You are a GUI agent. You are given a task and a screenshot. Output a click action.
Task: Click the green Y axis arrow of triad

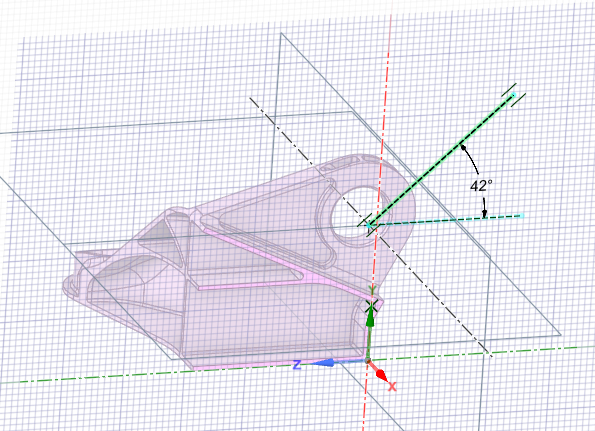(370, 319)
